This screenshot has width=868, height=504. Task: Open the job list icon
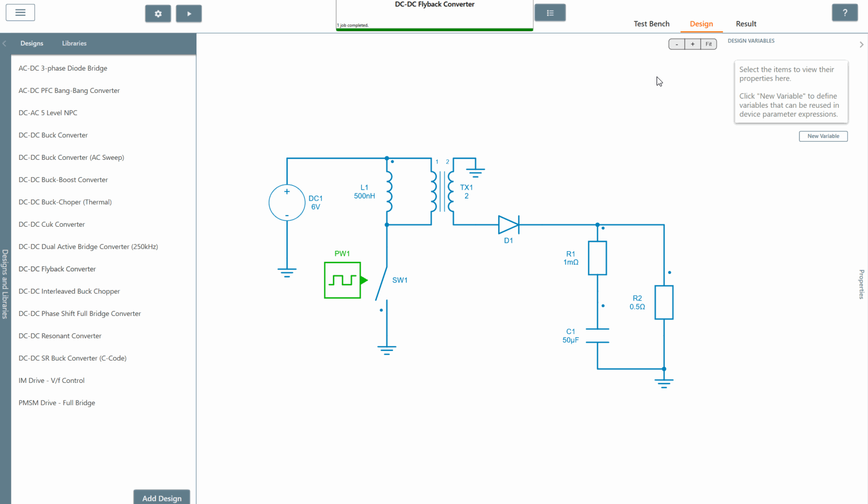tap(550, 13)
